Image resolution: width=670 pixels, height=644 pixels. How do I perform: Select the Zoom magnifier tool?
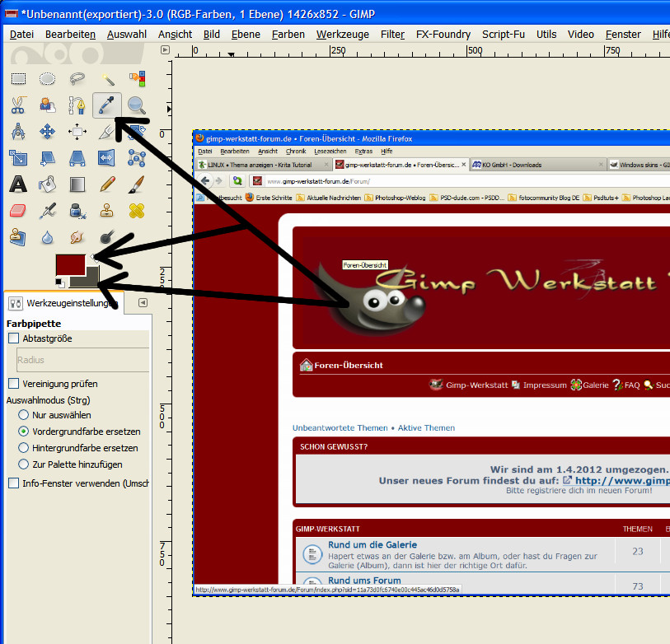(137, 105)
